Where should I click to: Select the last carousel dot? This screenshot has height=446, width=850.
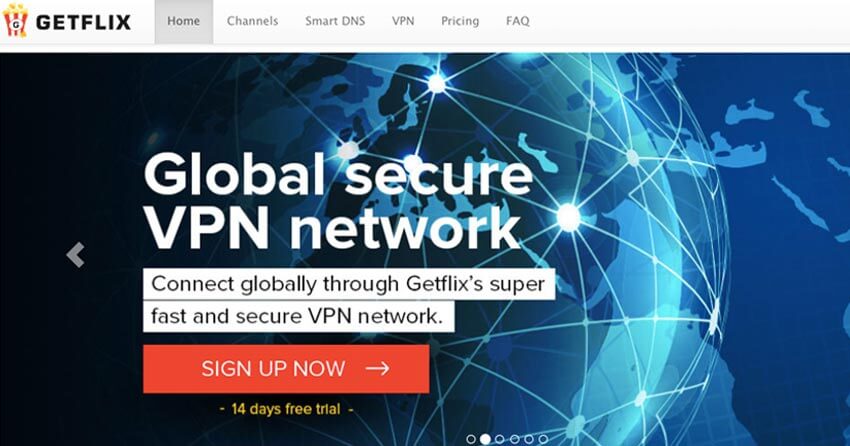(543, 439)
